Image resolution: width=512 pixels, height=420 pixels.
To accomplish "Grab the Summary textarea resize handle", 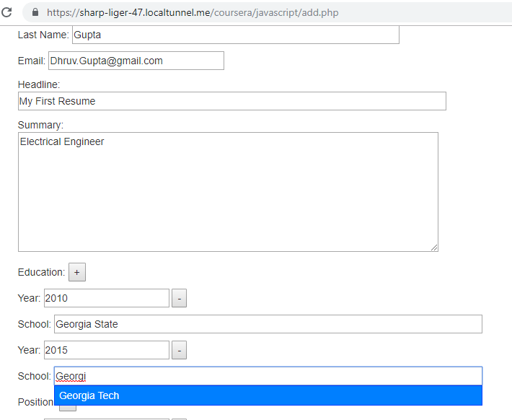I will (434, 248).
